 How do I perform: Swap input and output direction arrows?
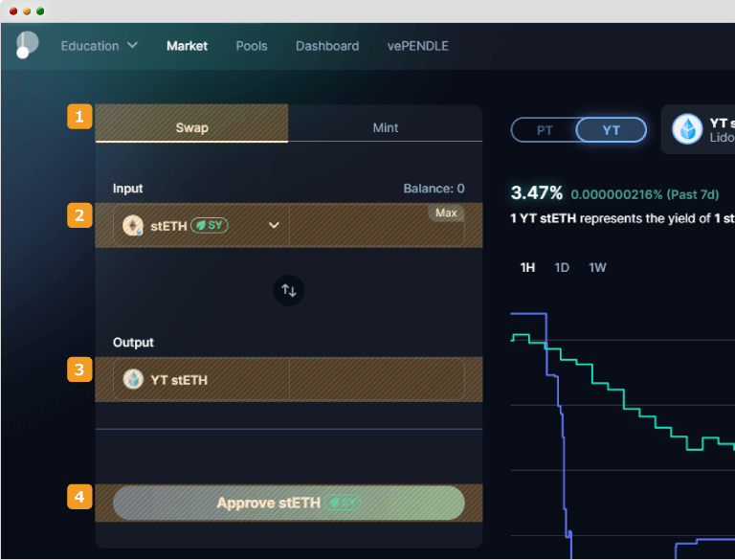tap(289, 290)
